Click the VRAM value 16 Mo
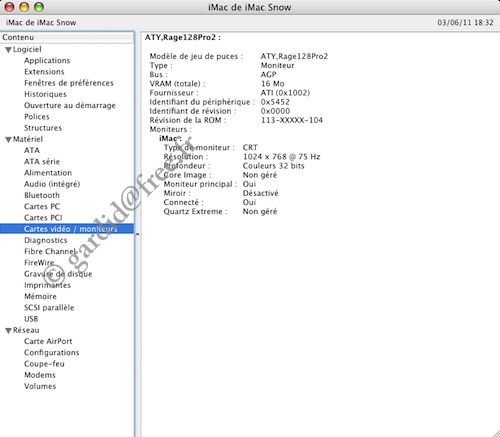This screenshot has height=437, width=500. pyautogui.click(x=273, y=84)
